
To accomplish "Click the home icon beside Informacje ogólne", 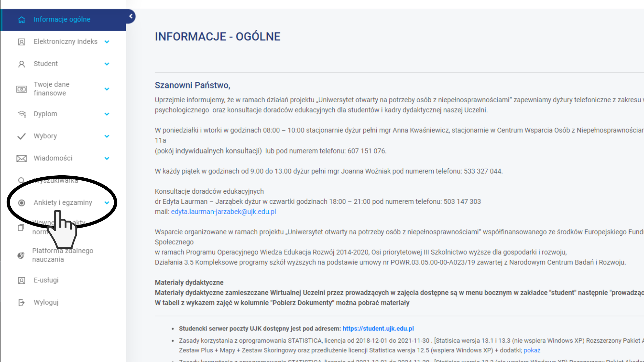I will pos(21,20).
